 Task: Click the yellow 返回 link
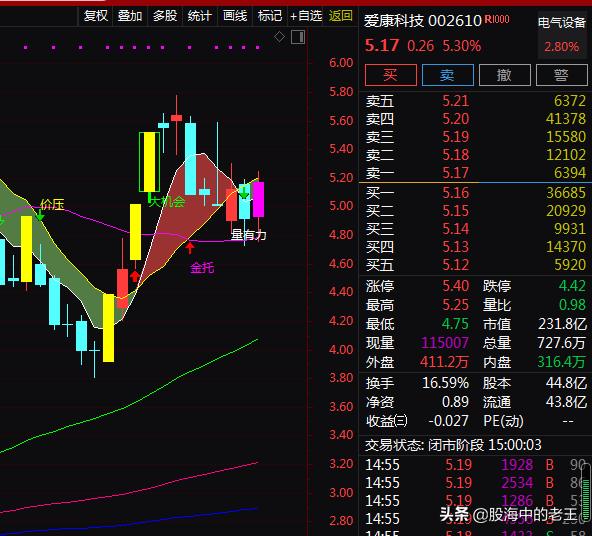(341, 16)
